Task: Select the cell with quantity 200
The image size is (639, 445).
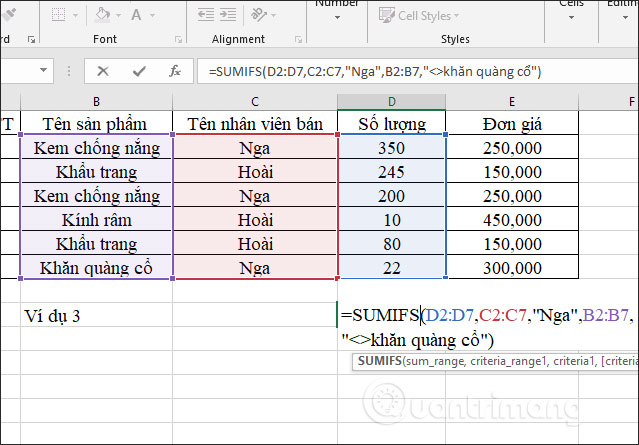Action: click(392, 196)
